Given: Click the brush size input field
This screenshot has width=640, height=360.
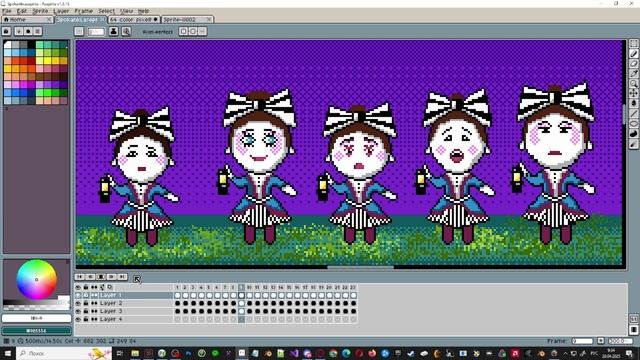Looking at the screenshot, I should coord(96,31).
